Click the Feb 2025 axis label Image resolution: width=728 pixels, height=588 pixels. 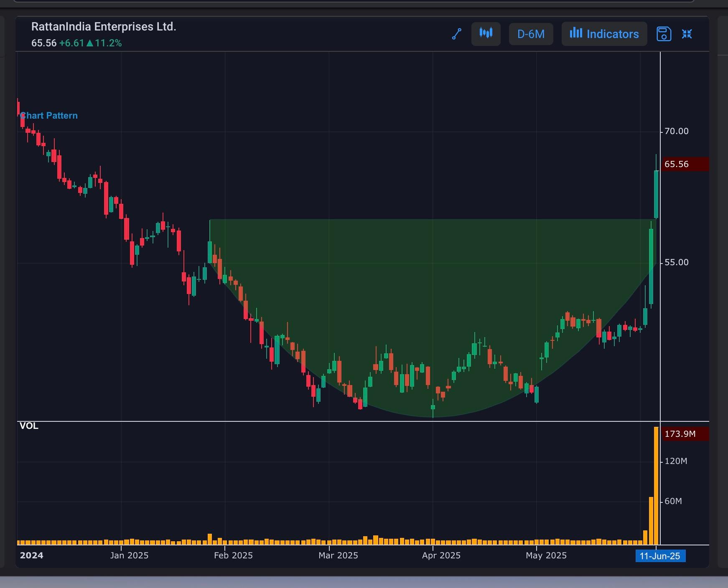tap(233, 555)
